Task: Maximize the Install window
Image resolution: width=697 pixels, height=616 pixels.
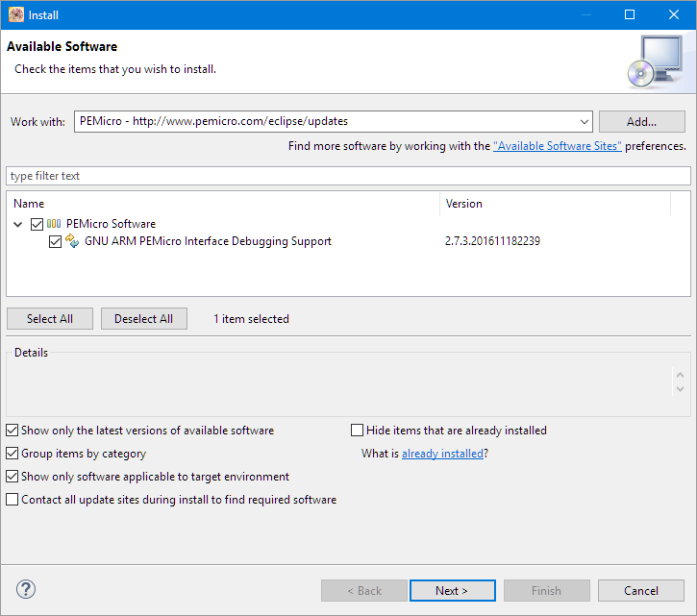Action: coord(630,14)
